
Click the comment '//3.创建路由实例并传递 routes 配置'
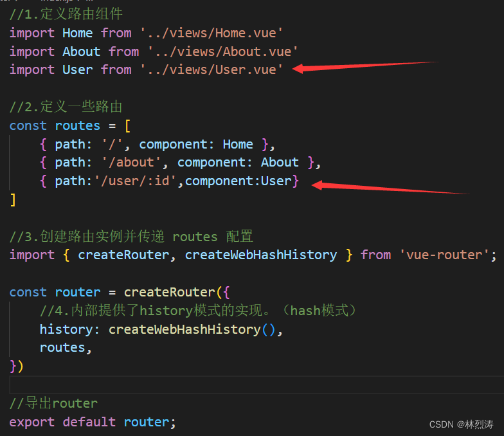click(131, 237)
